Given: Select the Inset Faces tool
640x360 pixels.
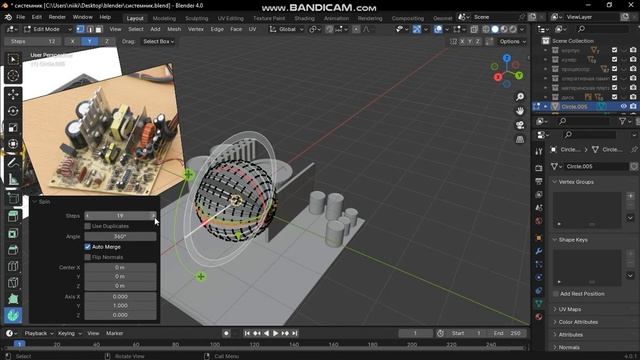Looking at the screenshot, I should 13,233.
